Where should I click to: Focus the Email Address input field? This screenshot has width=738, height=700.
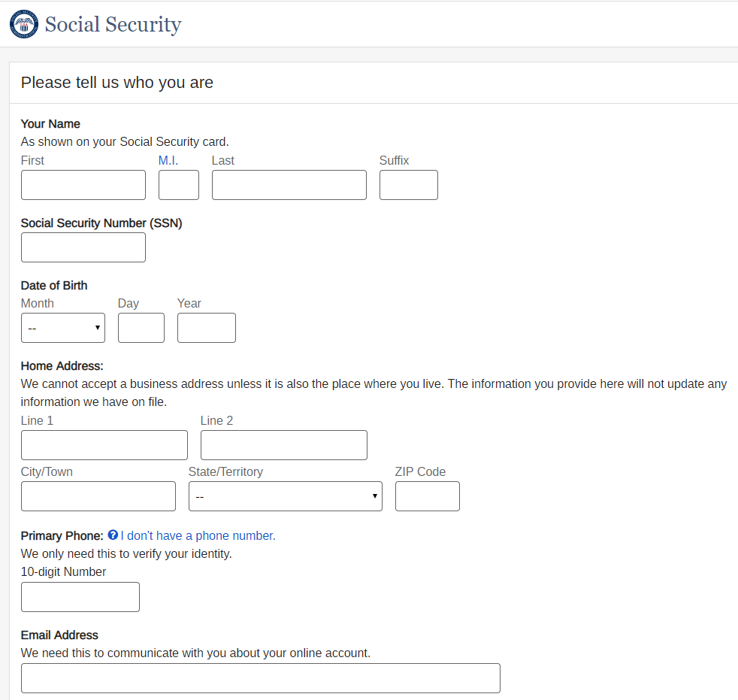point(261,678)
